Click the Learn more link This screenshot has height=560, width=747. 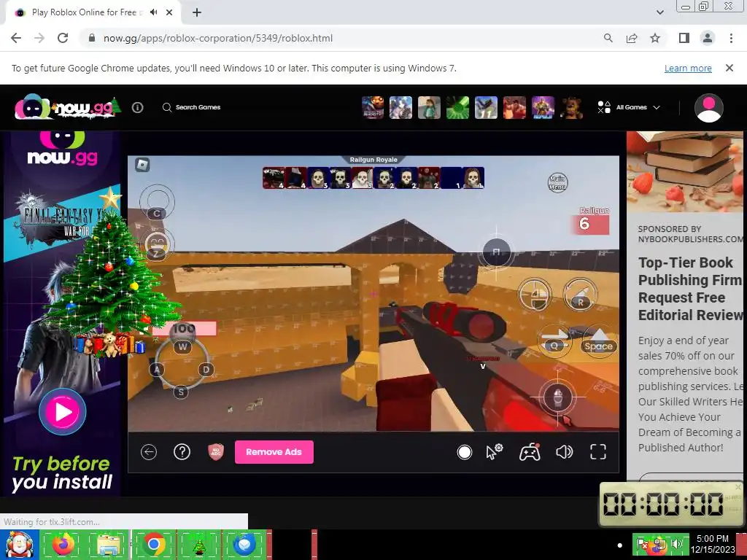coord(688,68)
